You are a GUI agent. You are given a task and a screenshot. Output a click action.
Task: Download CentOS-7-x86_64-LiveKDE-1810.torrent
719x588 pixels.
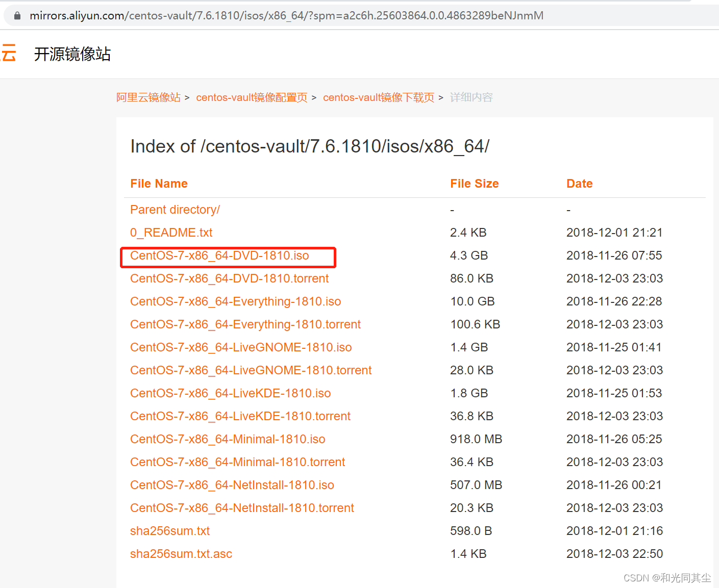pyautogui.click(x=240, y=416)
